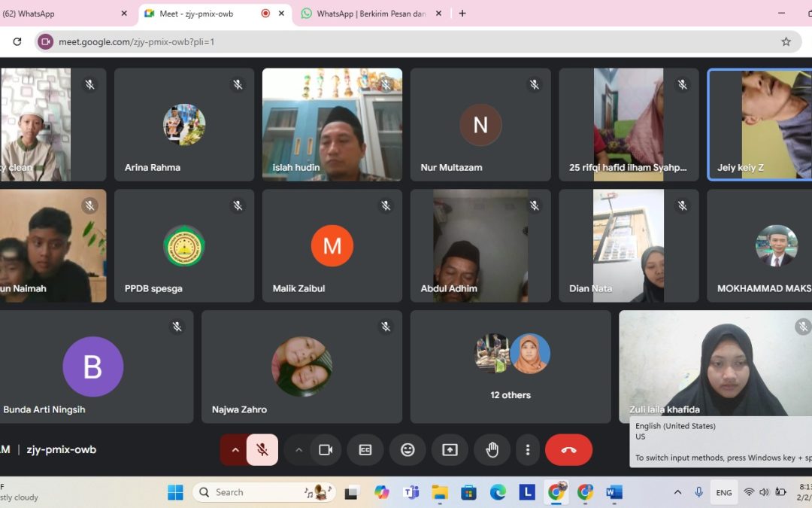Screen dimensions: 812x508
Task: Expand audio settings chevron beside microphone
Action: click(x=235, y=450)
